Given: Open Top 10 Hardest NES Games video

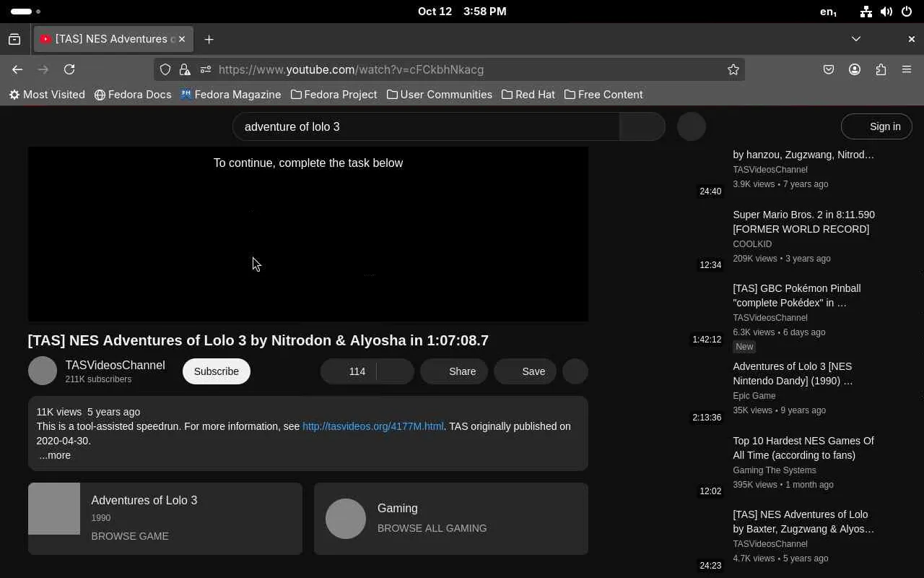Looking at the screenshot, I should pyautogui.click(x=803, y=448).
